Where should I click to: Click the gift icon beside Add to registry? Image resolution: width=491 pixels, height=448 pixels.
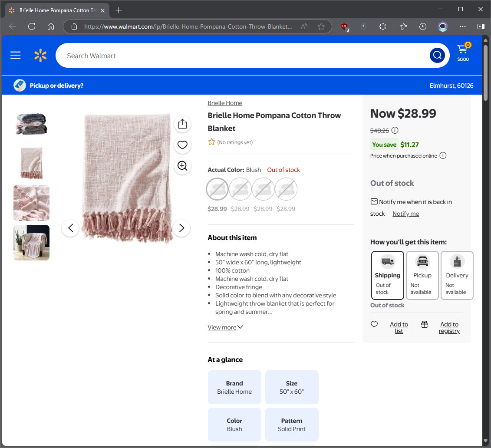tap(424, 324)
